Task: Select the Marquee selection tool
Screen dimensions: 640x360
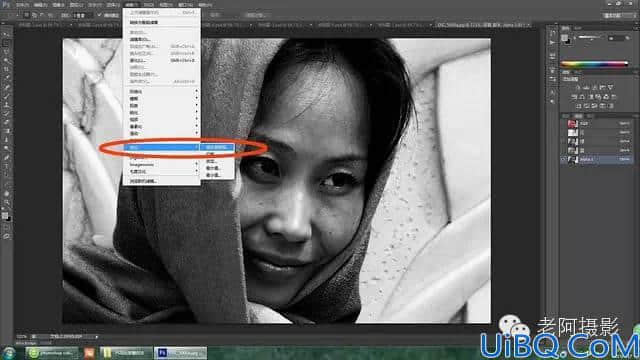Action: [6, 43]
